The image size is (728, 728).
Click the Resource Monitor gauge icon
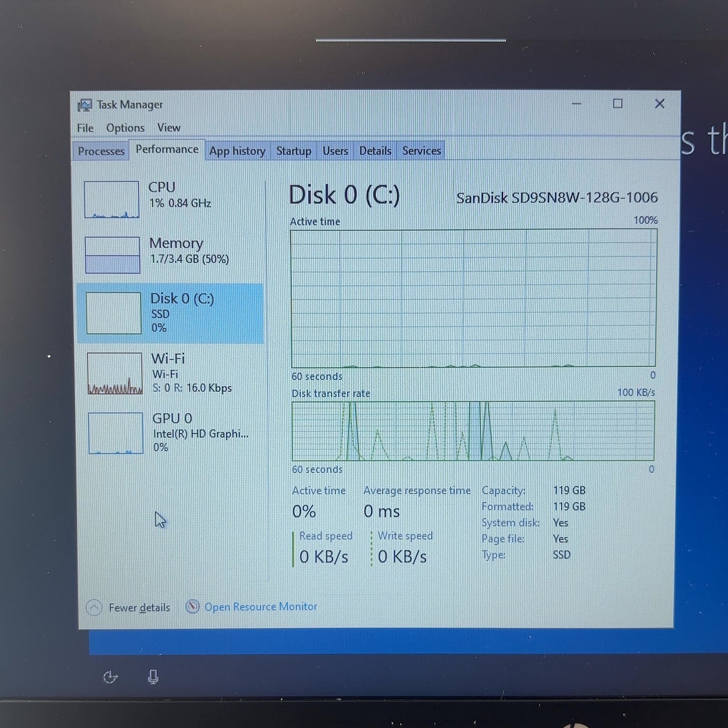tap(192, 607)
